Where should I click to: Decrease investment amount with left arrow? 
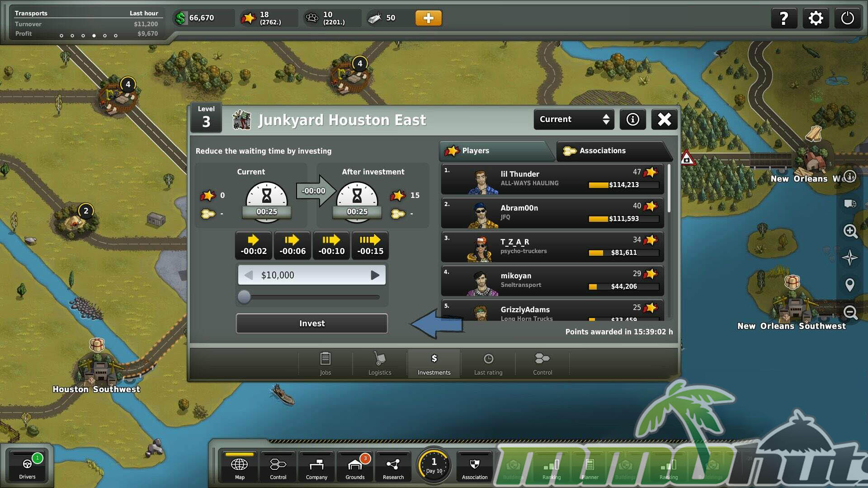point(248,275)
